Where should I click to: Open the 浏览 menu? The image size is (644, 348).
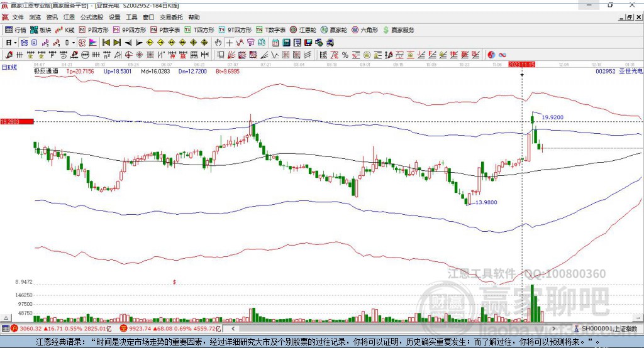tap(35, 17)
